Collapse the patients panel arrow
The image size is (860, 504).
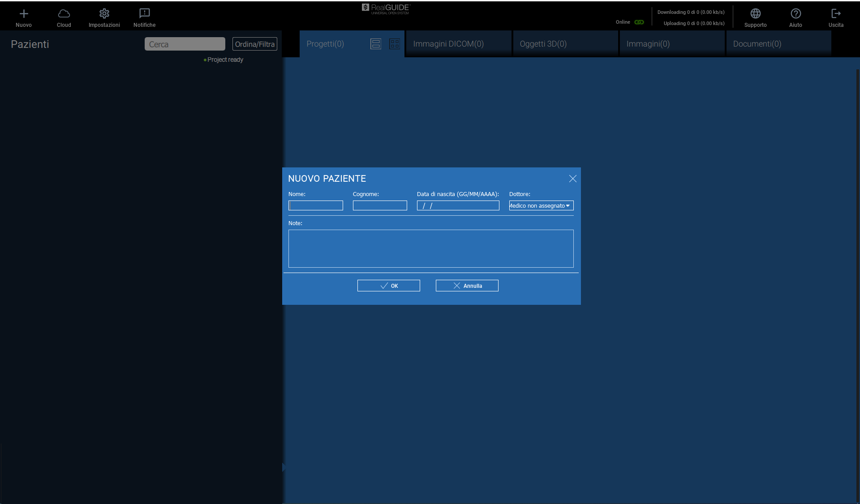(284, 467)
